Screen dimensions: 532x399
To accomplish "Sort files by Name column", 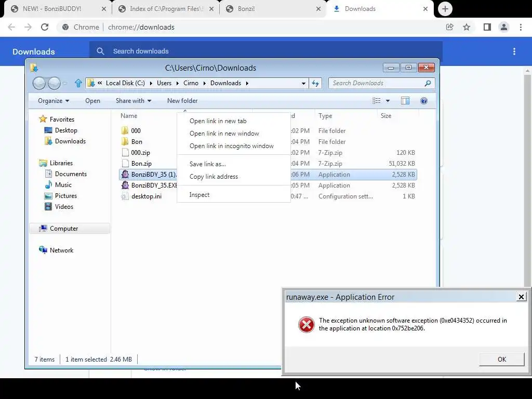I will coord(129,116).
